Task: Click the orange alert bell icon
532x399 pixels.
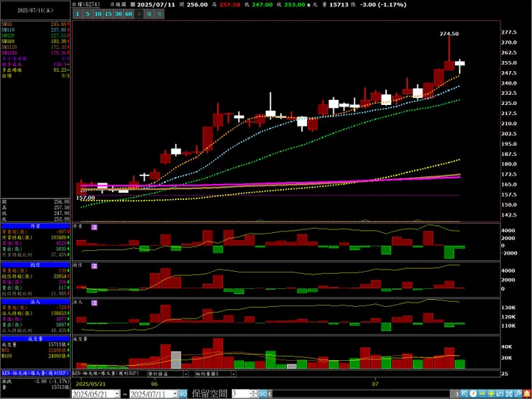Action: pyautogui.click(x=527, y=394)
